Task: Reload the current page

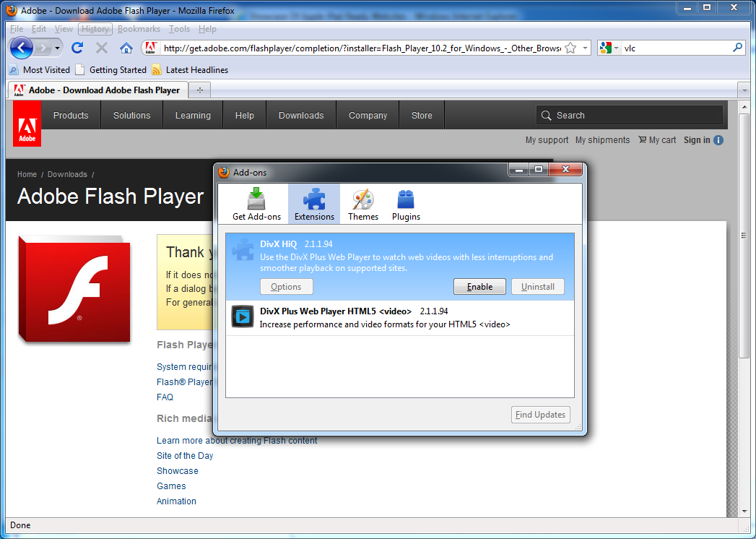Action: tap(77, 48)
